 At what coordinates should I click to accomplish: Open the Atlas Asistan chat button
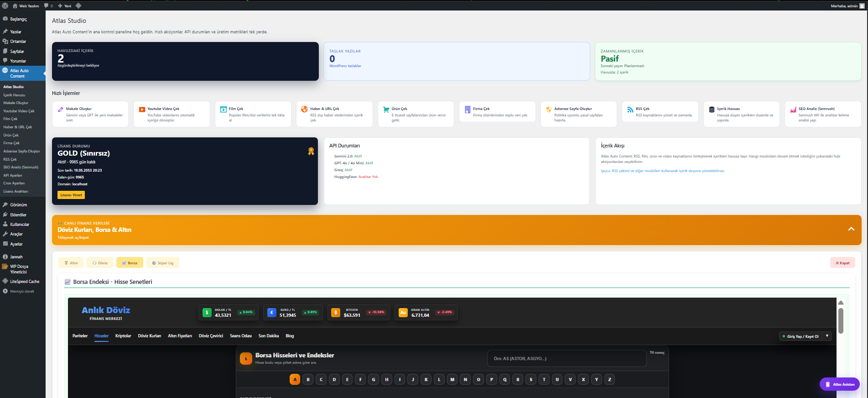[x=840, y=384]
